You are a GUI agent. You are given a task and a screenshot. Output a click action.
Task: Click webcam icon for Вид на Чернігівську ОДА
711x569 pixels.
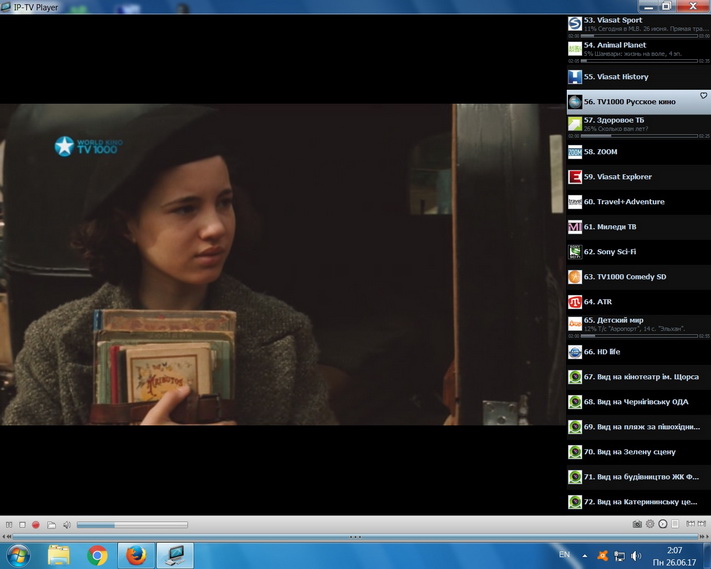point(575,402)
